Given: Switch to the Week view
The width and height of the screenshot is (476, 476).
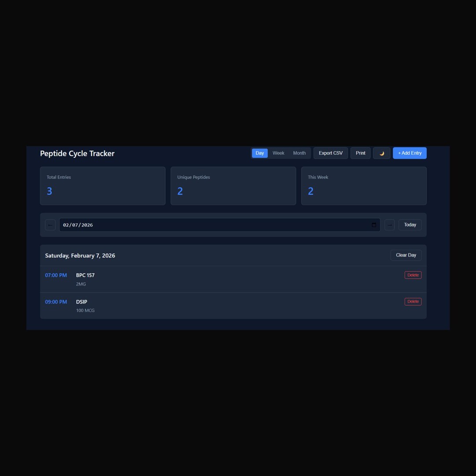Looking at the screenshot, I should click(279, 153).
